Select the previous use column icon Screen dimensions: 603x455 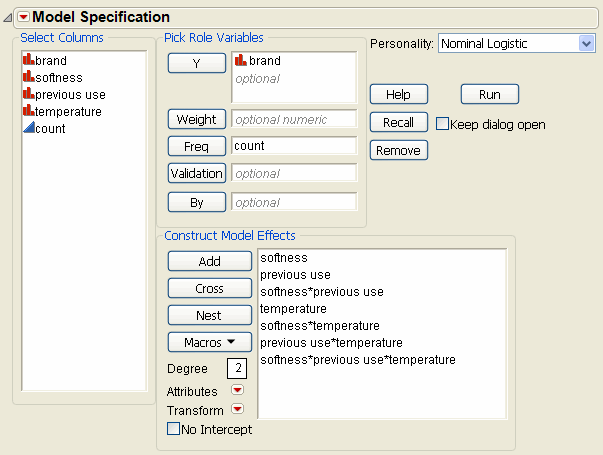click(27, 94)
